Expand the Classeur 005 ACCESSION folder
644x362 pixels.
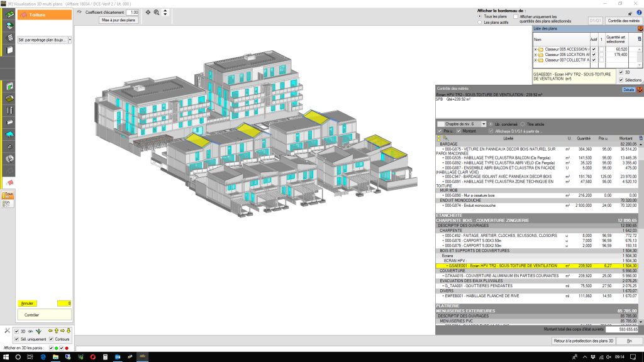pyautogui.click(x=536, y=49)
